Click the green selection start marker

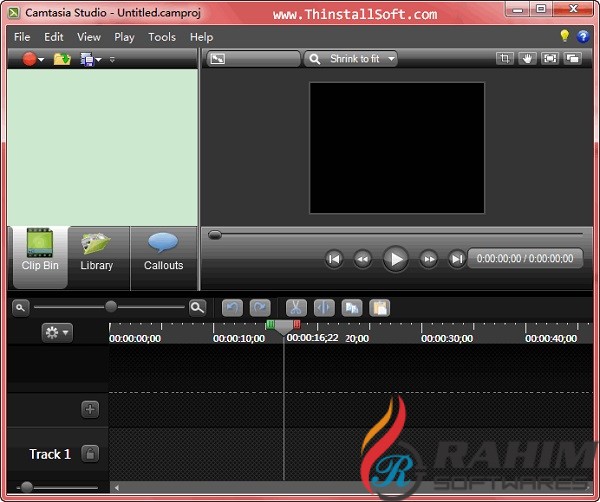click(x=270, y=325)
